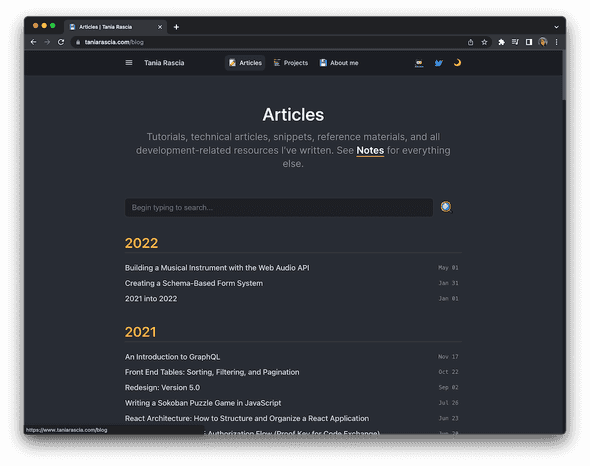Expand the tab search chevron

coord(556,27)
